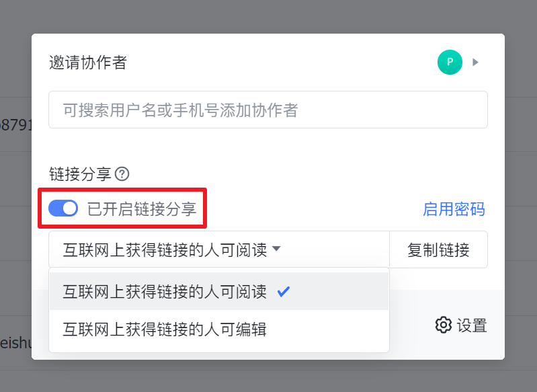Click the settings gear icon
The height and width of the screenshot is (392, 537).
click(443, 325)
